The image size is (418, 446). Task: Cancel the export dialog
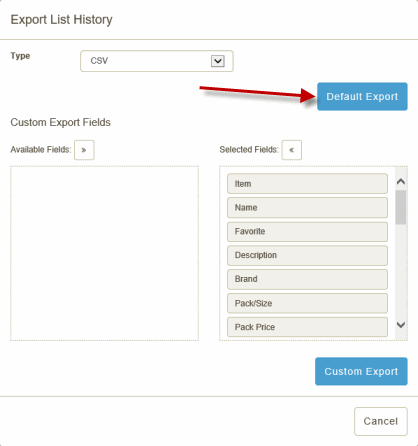click(381, 421)
